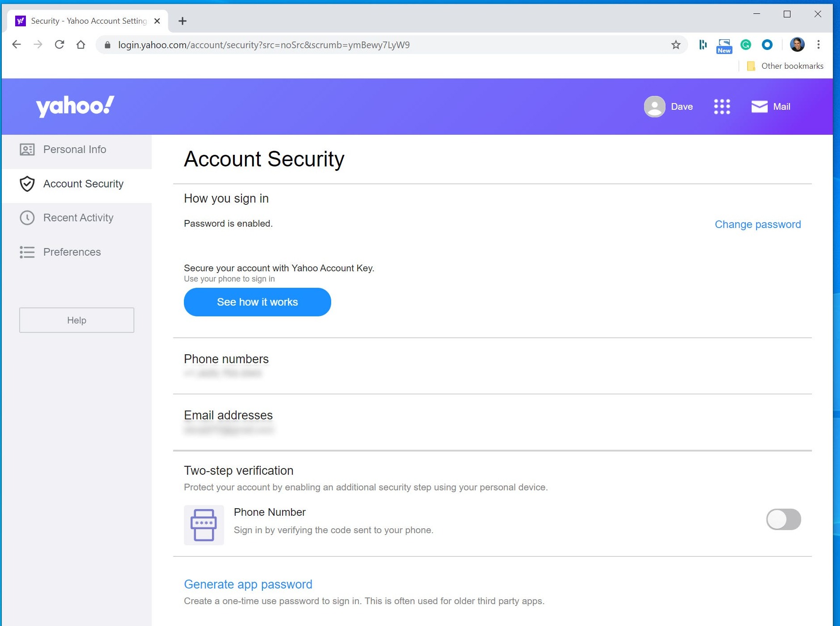Click the blurred phone number entry
This screenshot has height=626, width=840.
point(223,373)
